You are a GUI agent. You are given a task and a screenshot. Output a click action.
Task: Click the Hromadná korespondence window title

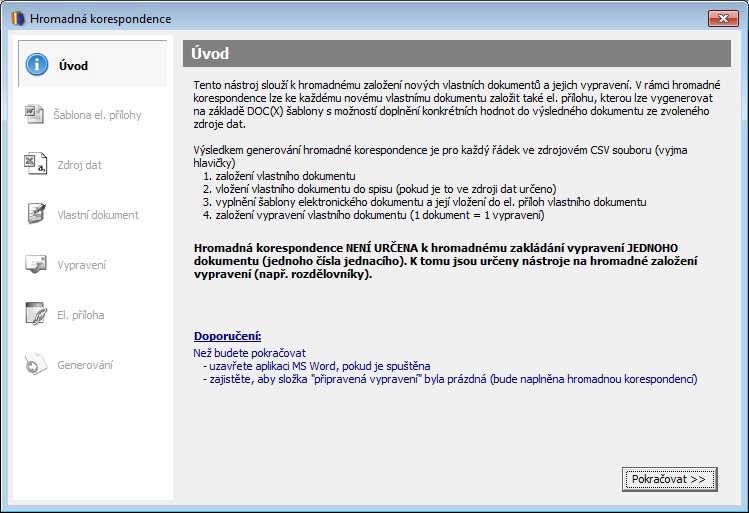click(x=100, y=19)
